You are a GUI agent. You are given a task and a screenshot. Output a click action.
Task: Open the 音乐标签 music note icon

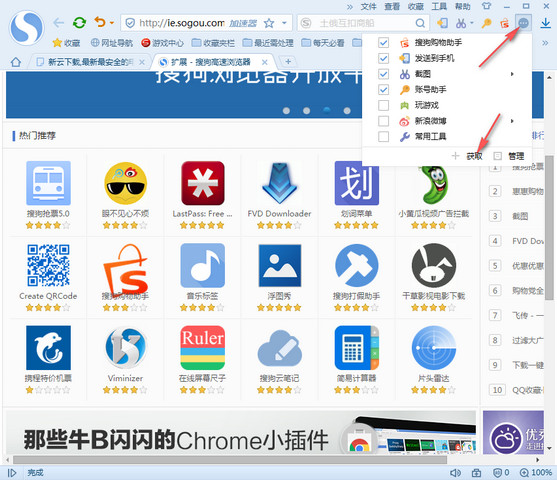202,265
